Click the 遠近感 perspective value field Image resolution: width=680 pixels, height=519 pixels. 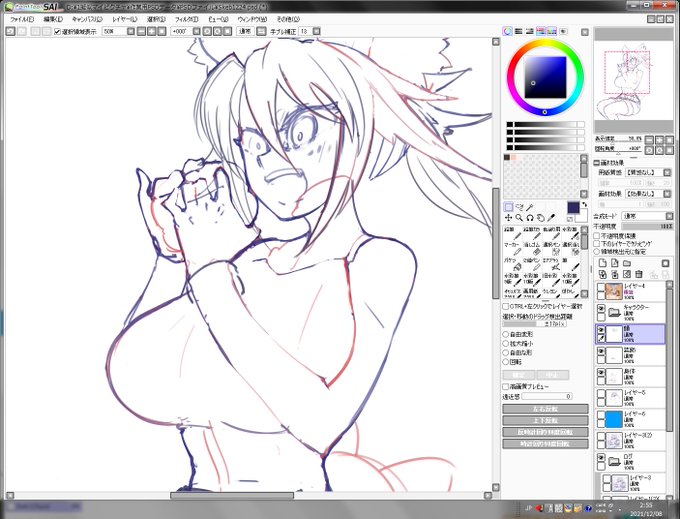tap(547, 396)
